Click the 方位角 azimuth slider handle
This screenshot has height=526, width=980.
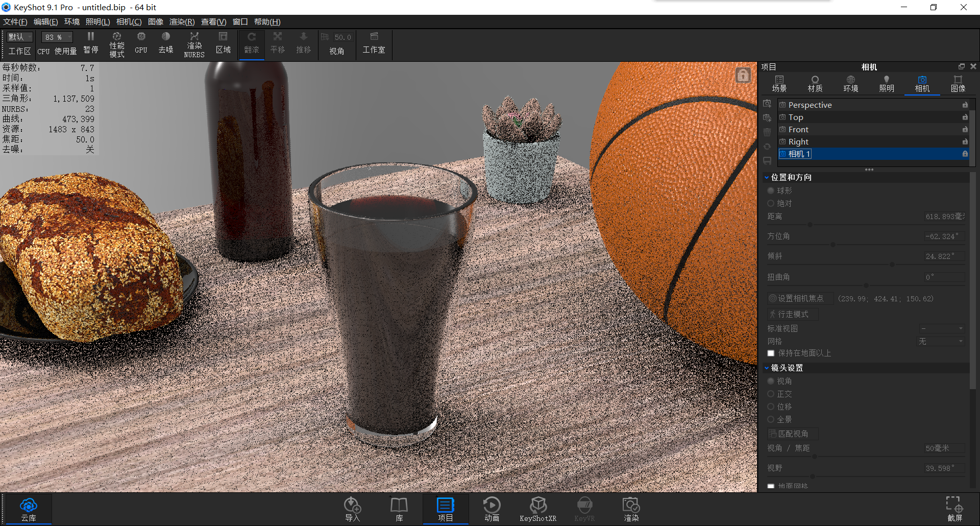[833, 245]
